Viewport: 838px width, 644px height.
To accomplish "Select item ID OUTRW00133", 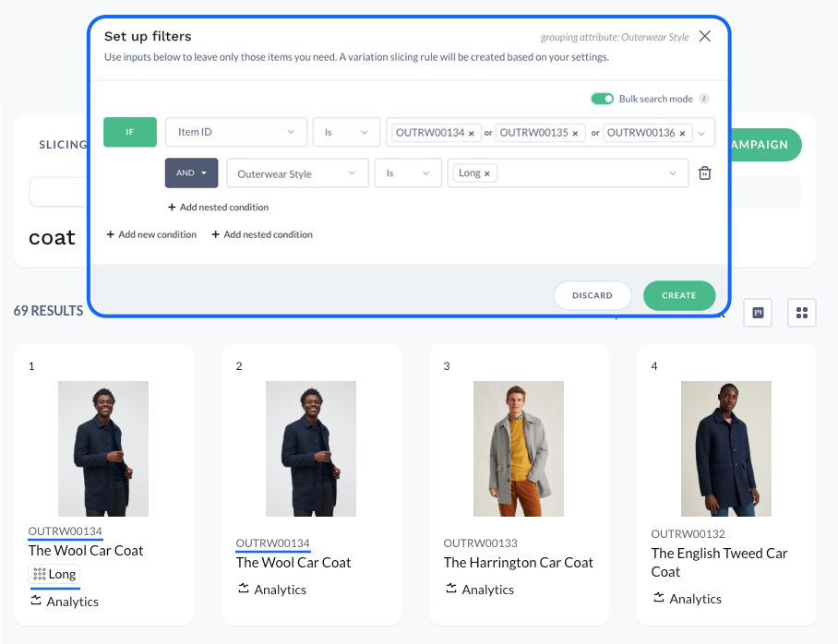I will 481,543.
